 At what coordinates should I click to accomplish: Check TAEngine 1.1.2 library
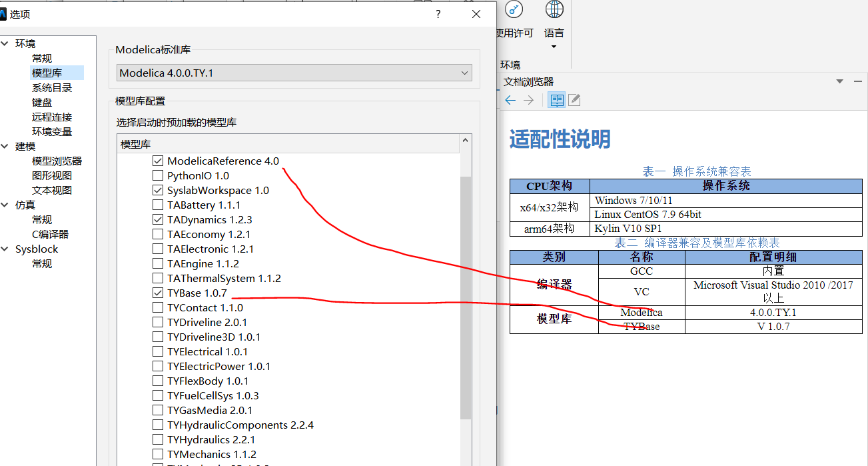click(158, 263)
